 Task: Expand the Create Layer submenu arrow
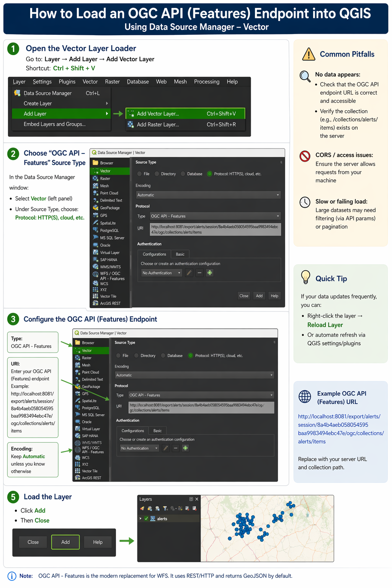[107, 103]
